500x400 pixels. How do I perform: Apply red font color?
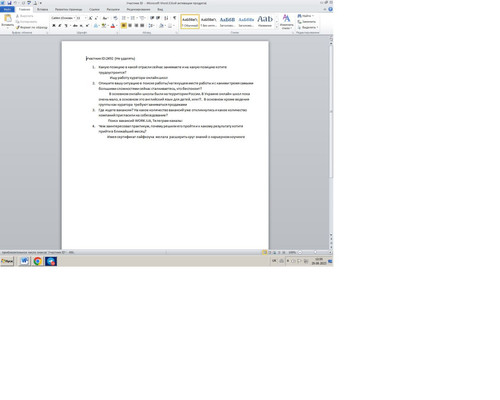[113, 26]
